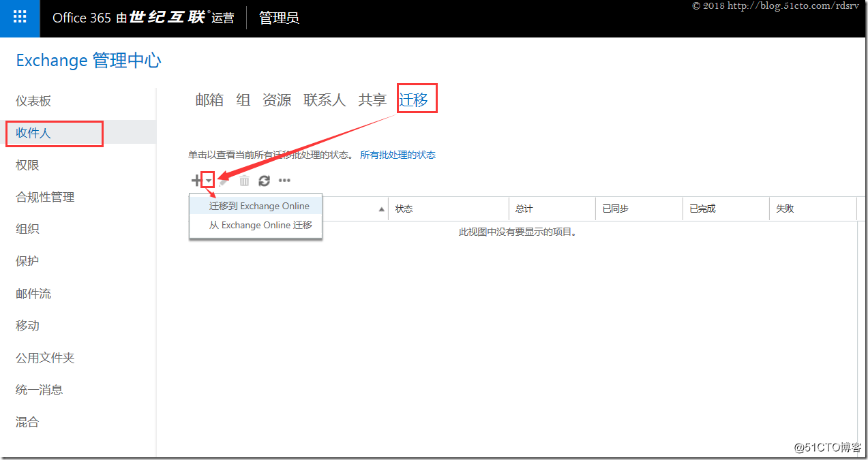The width and height of the screenshot is (868, 460).
Task: Click the refresh icon in toolbar
Action: [265, 181]
